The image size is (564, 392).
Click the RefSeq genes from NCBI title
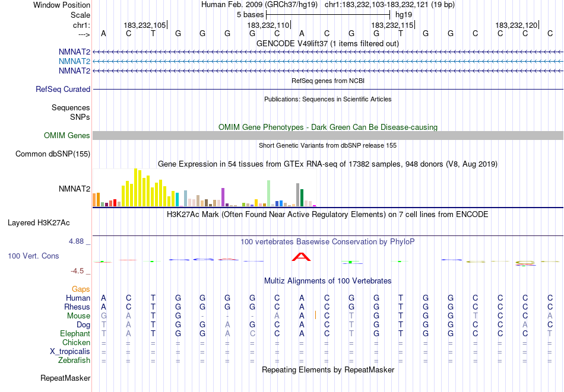pos(328,81)
